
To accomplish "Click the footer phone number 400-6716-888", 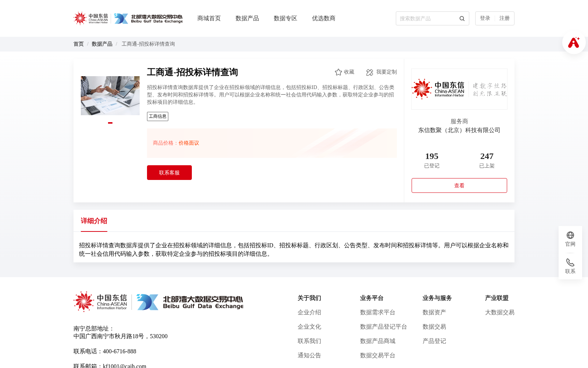I will point(119,351).
